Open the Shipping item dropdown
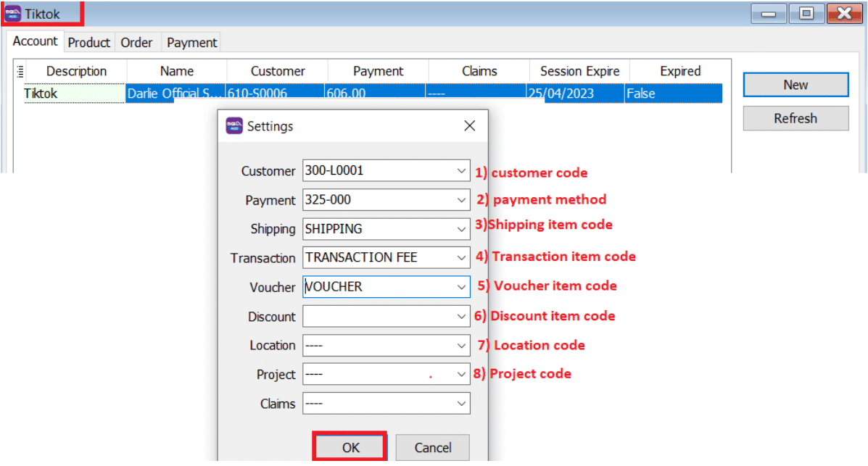This screenshot has width=868, height=466. [462, 229]
